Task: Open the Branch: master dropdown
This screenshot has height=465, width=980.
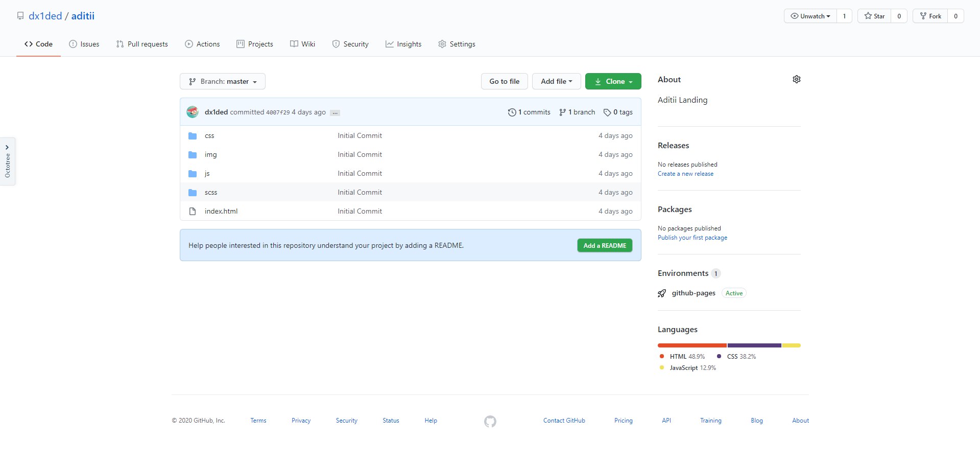Action: coord(223,81)
